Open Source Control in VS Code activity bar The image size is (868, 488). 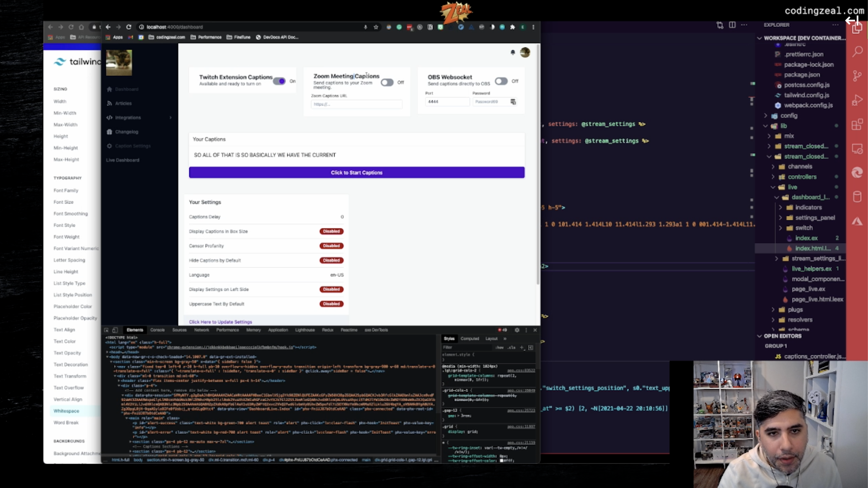coord(857,76)
